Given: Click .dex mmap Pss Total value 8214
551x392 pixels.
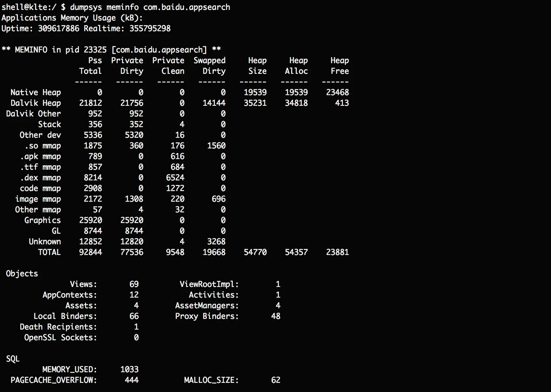Looking at the screenshot, I should pyautogui.click(x=93, y=178).
